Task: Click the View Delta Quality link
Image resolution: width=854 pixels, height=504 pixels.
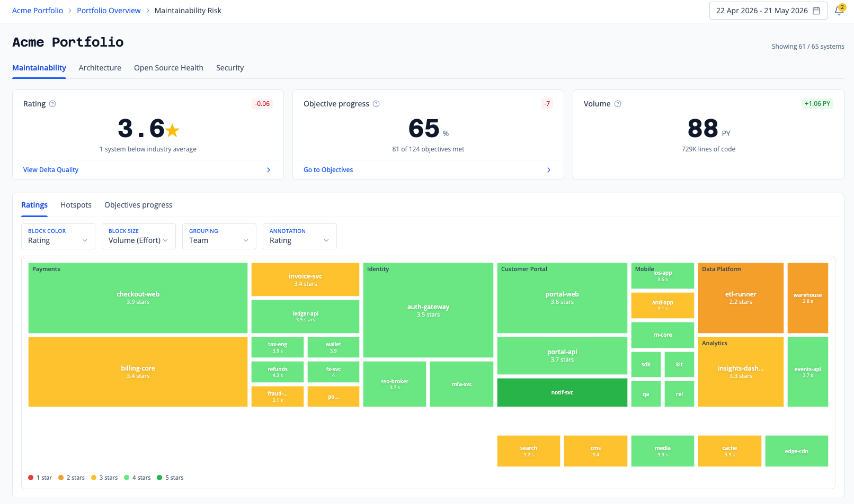Action: (51, 170)
